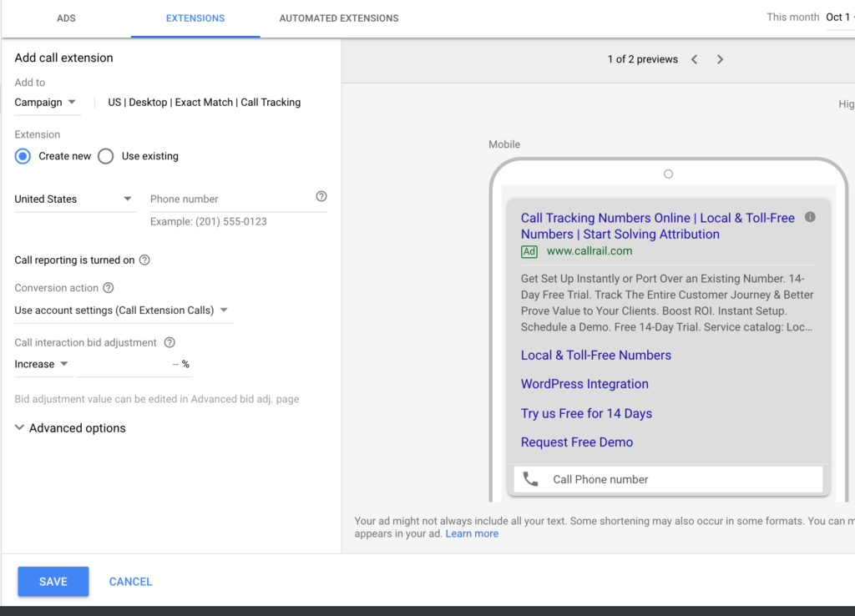Viewport: 855px width, 616px height.
Task: Click the '1 of 2 previews' counter text
Action: [643, 59]
